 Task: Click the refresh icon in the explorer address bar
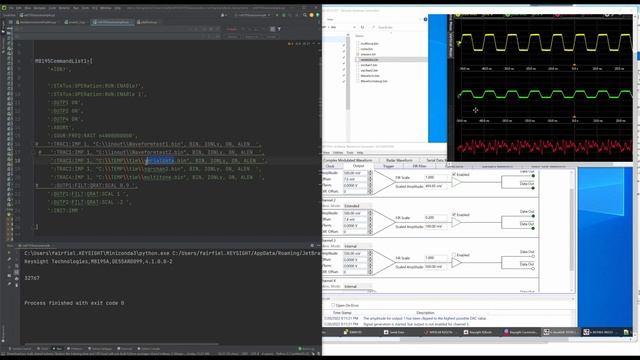click(362, 27)
